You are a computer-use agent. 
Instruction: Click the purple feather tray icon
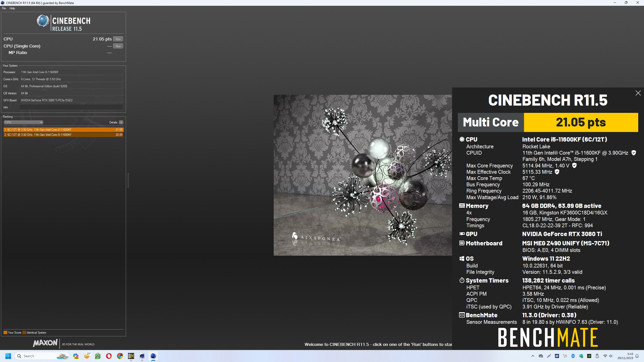[549, 356]
